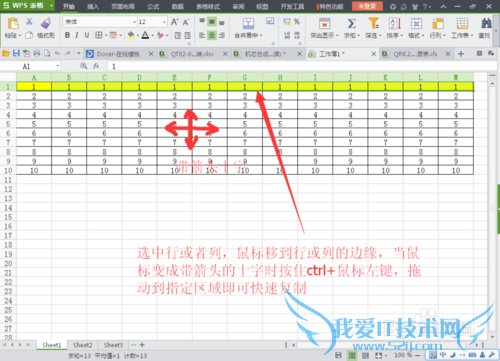Switch to Sheet2 tab
The width and height of the screenshot is (500, 361).
pos(82,345)
